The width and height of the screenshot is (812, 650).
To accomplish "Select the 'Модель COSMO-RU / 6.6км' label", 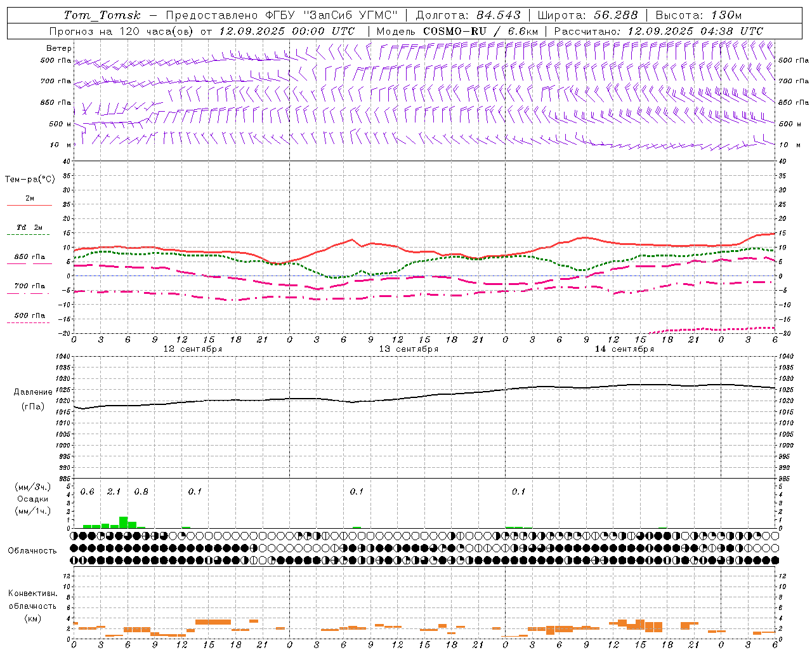I will coord(457,31).
